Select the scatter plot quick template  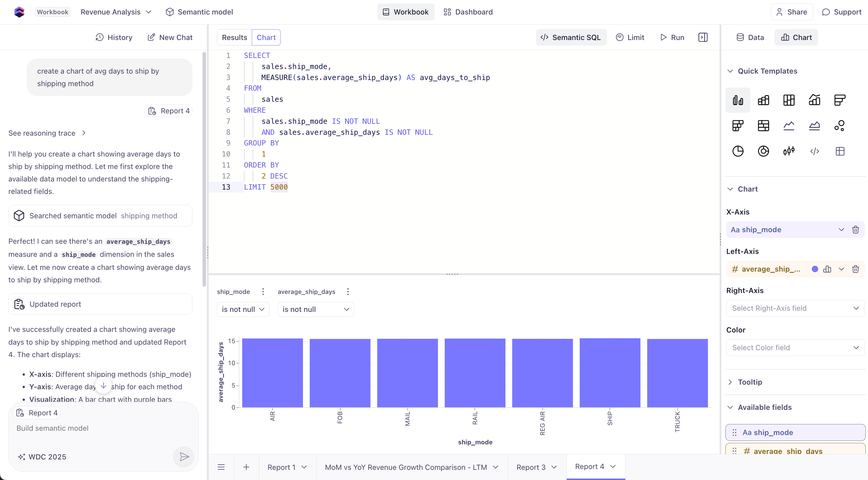840,126
